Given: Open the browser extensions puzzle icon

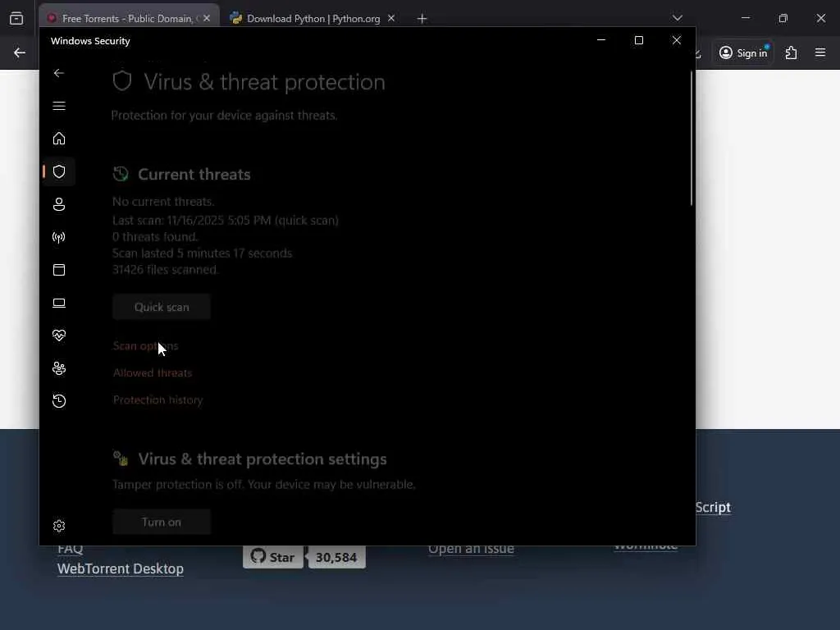Looking at the screenshot, I should point(791,52).
